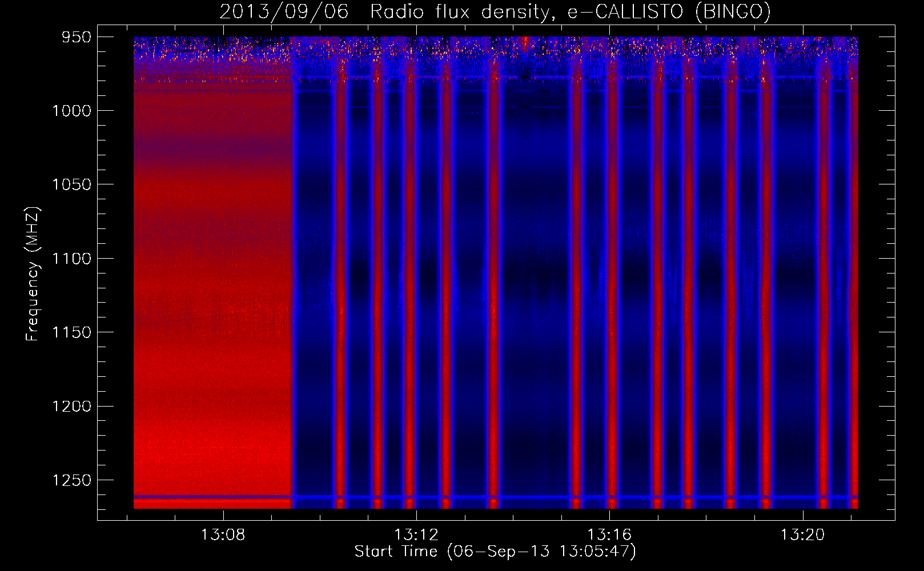924x571 pixels.
Task: Click the 'Frequency (MHZ)' axis label
Action: click(33, 275)
